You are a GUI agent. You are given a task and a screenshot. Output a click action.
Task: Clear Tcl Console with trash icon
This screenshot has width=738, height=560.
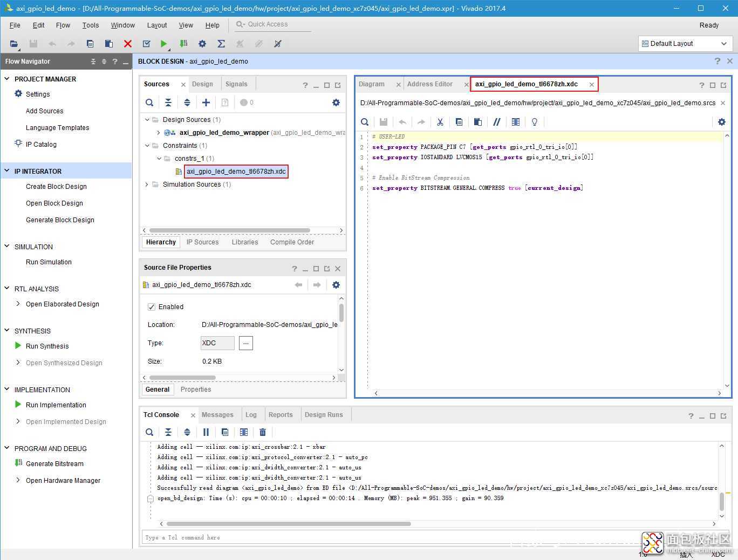263,432
